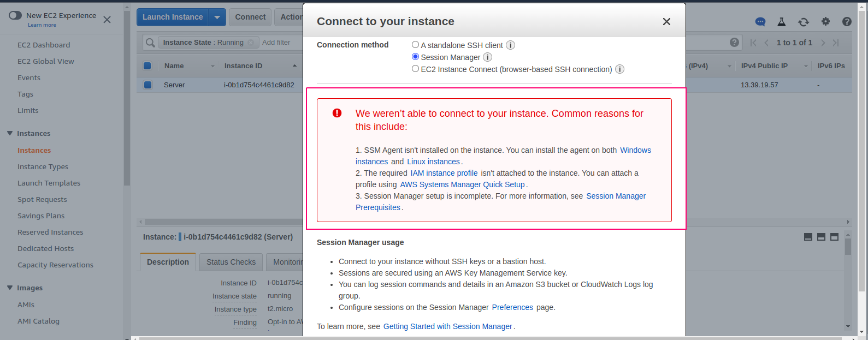Open Session Manager Preferences link
868x340 pixels.
(512, 307)
